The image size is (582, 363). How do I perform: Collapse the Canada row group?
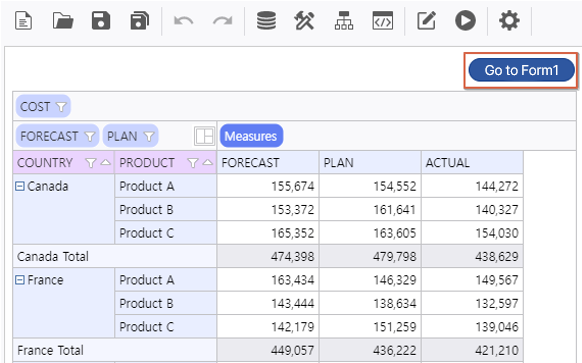20,186
